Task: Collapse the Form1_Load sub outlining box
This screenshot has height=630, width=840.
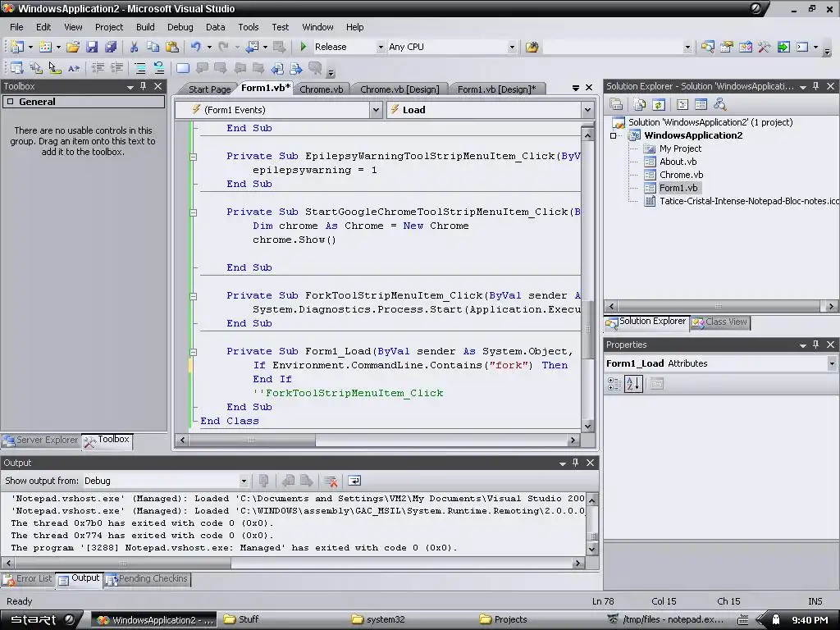Action: point(194,352)
